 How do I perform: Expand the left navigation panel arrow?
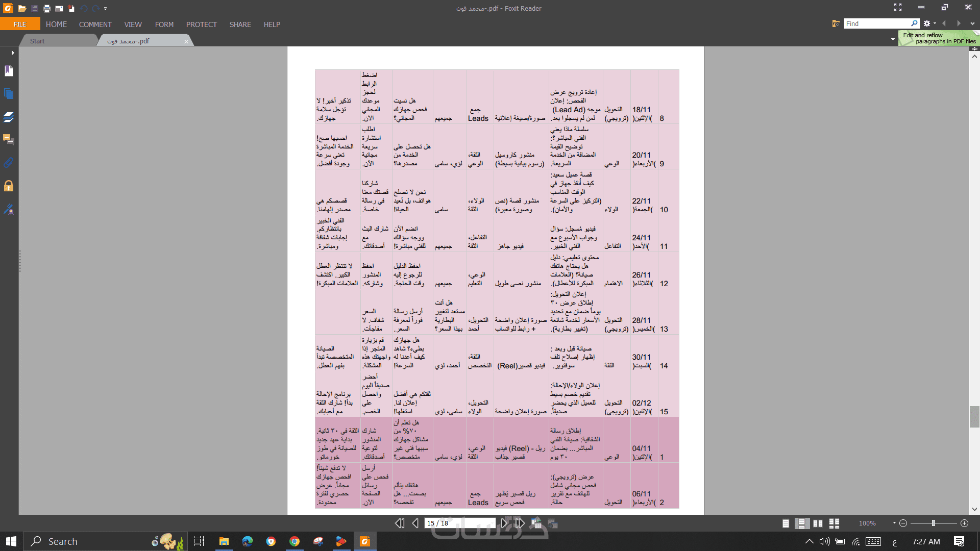pos(12,53)
